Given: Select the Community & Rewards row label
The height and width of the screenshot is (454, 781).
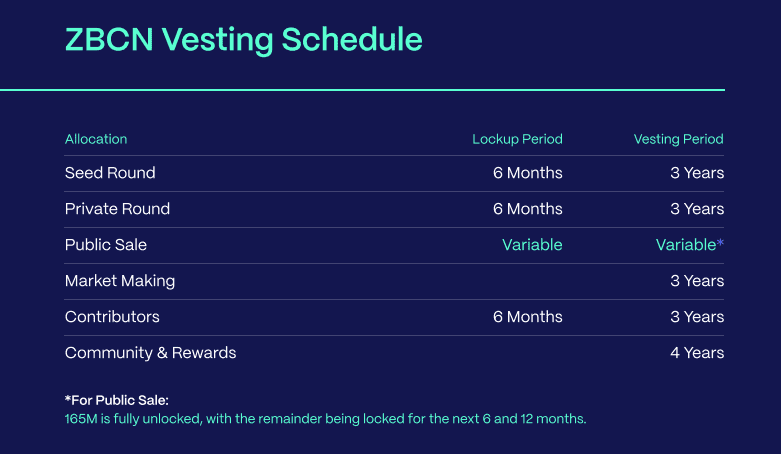Looking at the screenshot, I should tap(150, 353).
